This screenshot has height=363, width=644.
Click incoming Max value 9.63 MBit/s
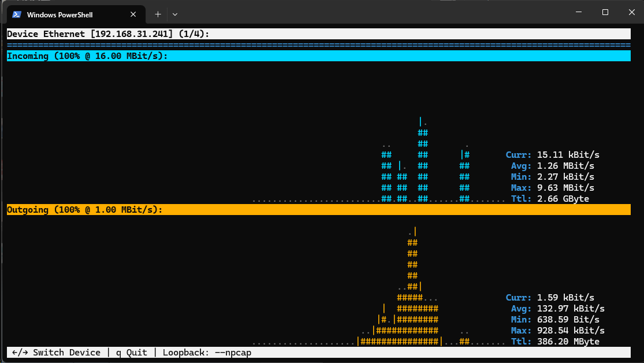pos(565,188)
